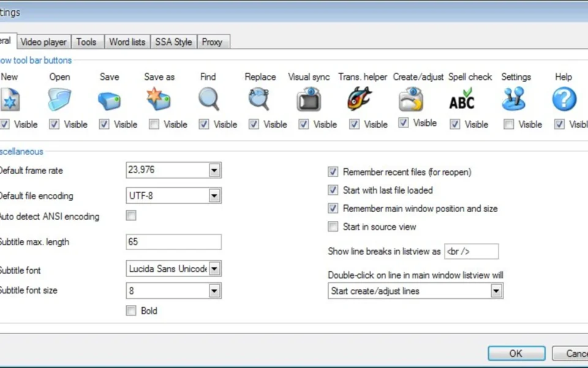Uncheck Visible under Visual sync
This screenshot has height=368, width=588.
click(303, 125)
